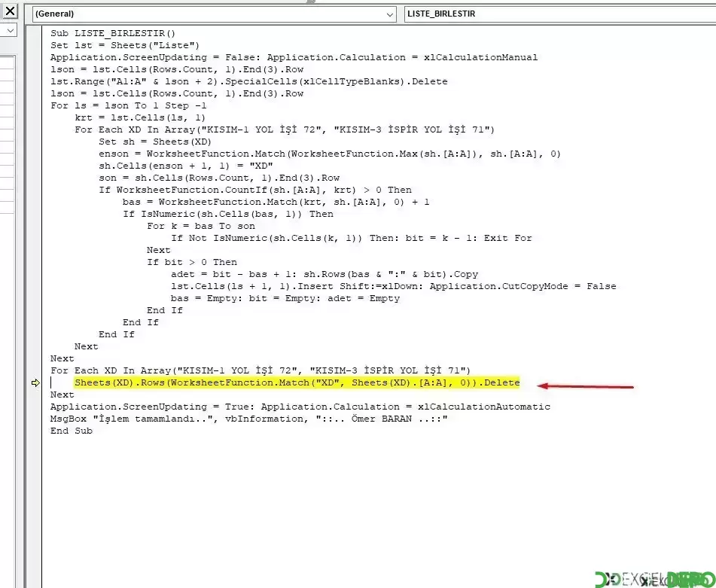This screenshot has height=588, width=716.
Task: Click the For k = bas To son line
Action: click(x=201, y=226)
